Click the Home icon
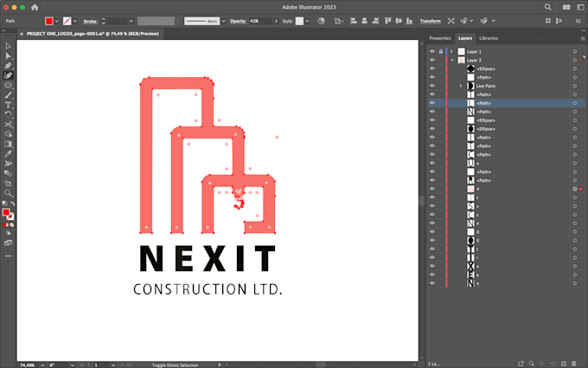Image resolution: width=588 pixels, height=368 pixels. (x=35, y=7)
